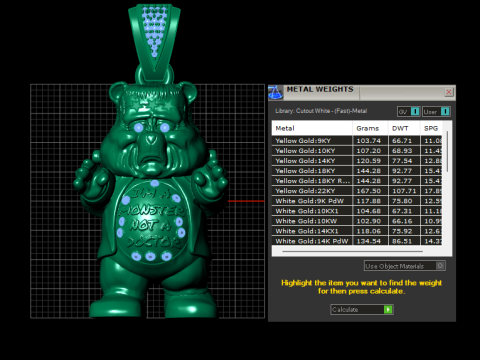
Task: Select White Gold:10KW row
Action: coord(357,221)
